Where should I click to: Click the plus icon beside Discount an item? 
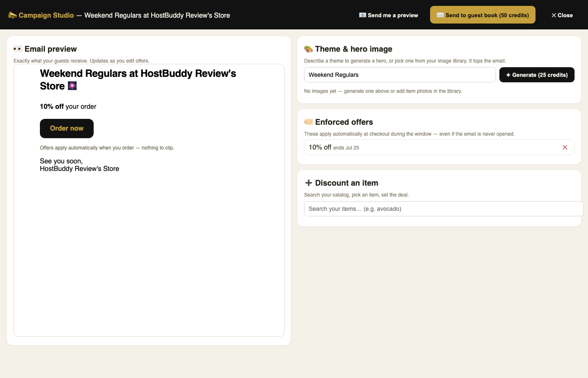[308, 183]
